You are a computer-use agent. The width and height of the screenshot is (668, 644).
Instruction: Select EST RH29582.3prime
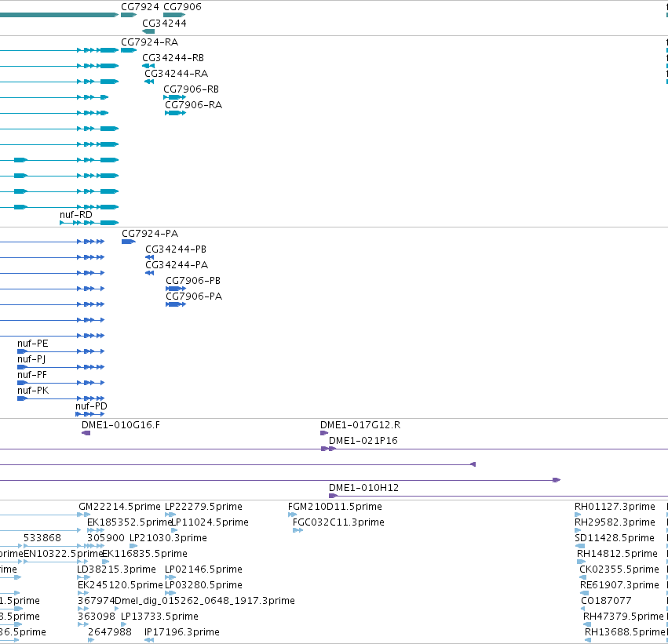578,531
